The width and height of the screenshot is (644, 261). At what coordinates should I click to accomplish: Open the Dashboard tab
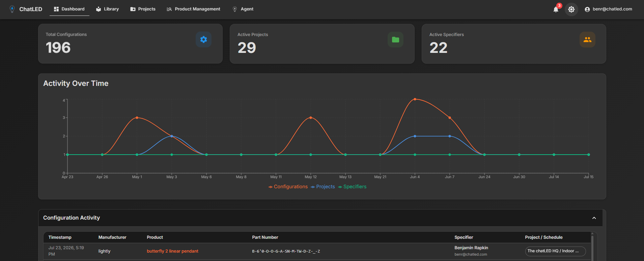tap(69, 9)
